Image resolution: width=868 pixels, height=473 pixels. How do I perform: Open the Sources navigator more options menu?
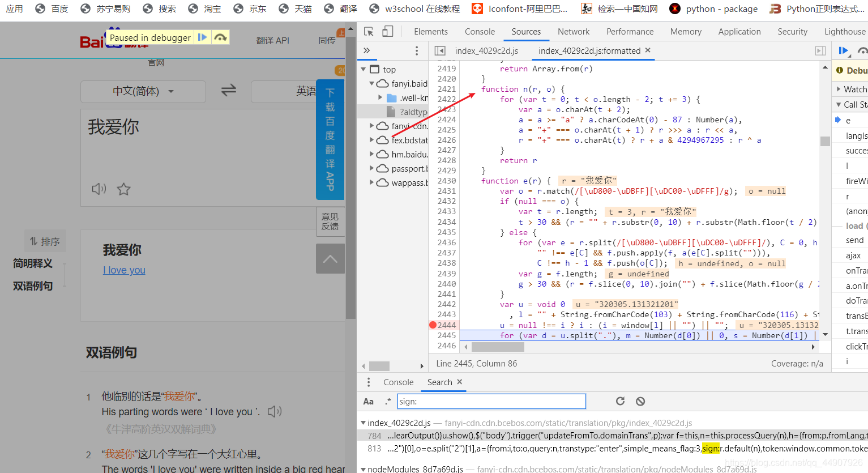417,51
